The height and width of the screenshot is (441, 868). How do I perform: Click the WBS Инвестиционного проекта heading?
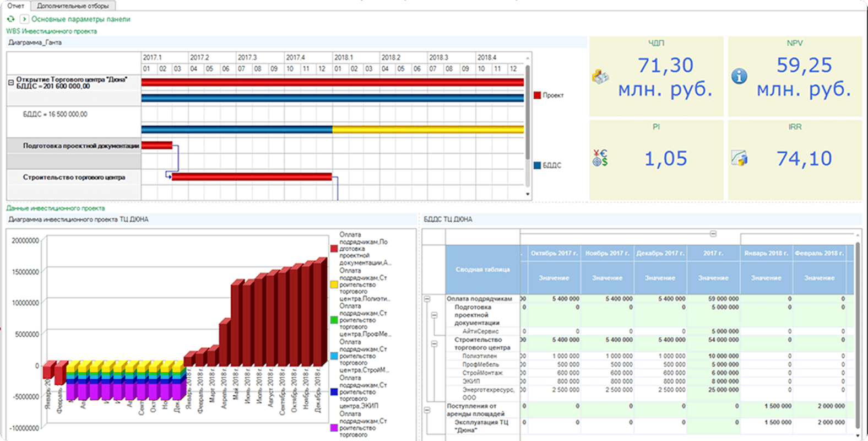pos(52,31)
